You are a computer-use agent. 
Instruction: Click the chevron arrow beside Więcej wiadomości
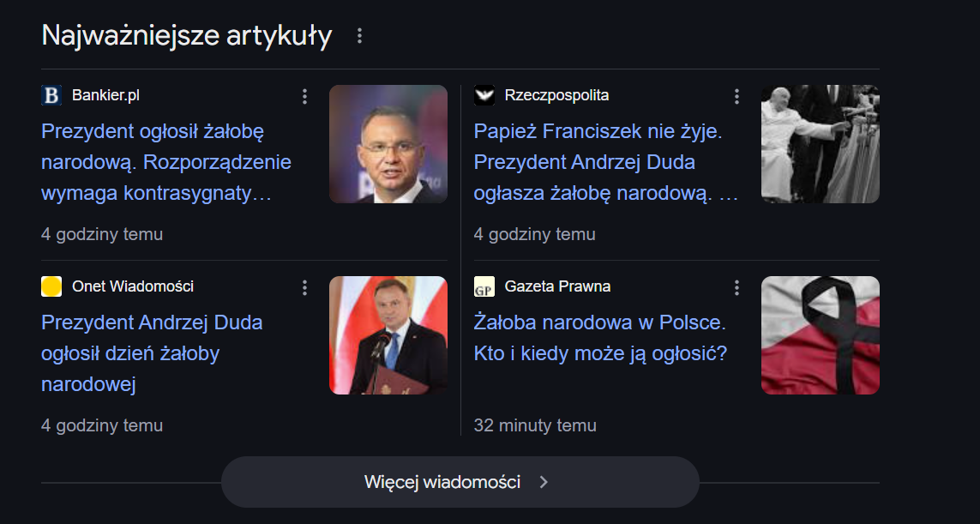tap(544, 482)
